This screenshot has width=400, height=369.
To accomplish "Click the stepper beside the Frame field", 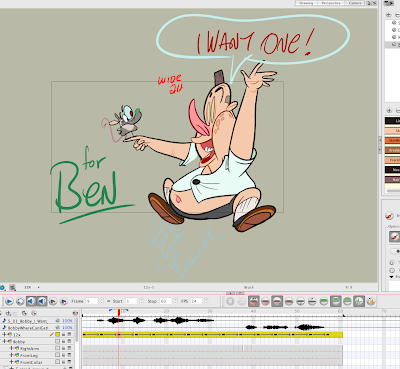I will 101,301.
